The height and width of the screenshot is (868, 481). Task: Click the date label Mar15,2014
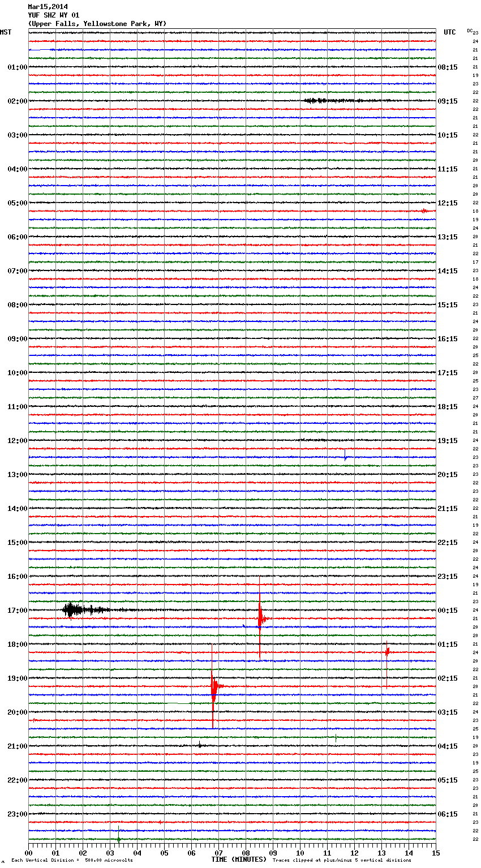[x=48, y=7]
